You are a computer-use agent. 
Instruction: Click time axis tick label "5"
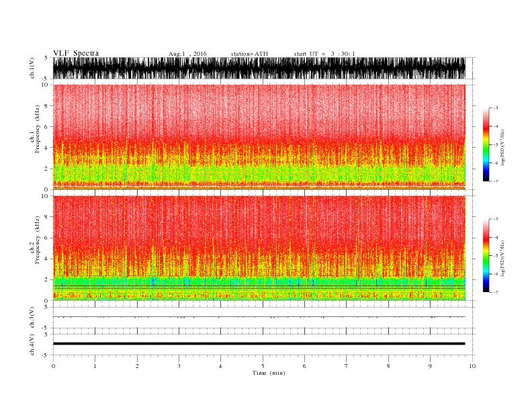(x=263, y=366)
